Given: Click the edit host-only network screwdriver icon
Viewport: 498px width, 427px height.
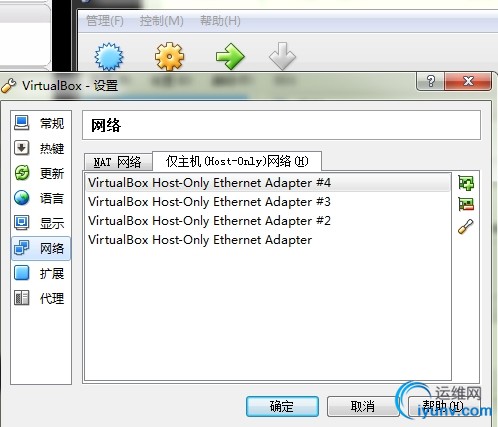Looking at the screenshot, I should coord(466,226).
